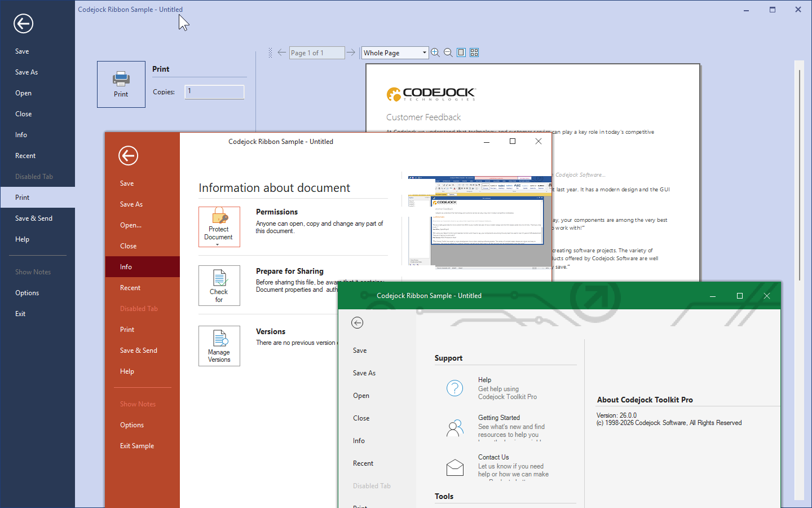Click the Protect Document button
812x508 pixels.
tap(219, 227)
